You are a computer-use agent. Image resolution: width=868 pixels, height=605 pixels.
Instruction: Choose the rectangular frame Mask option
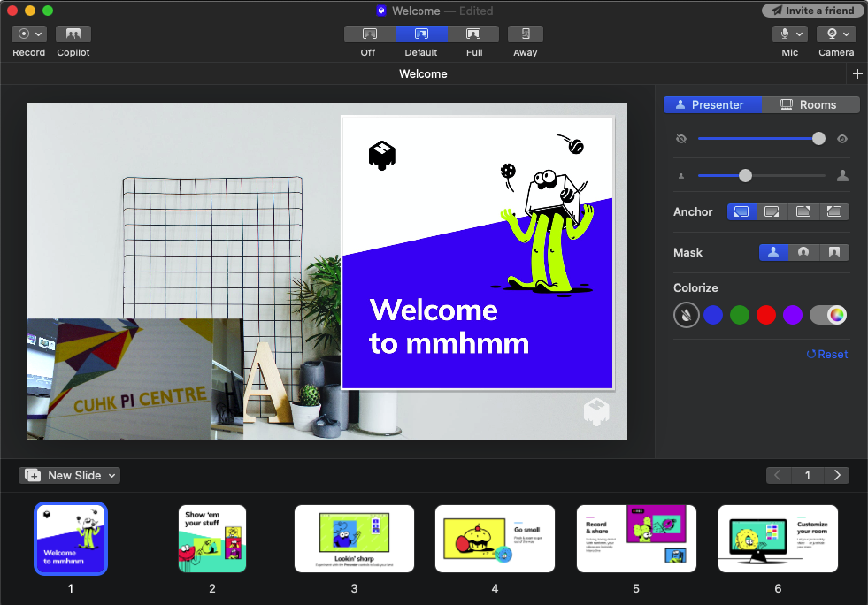coord(834,252)
